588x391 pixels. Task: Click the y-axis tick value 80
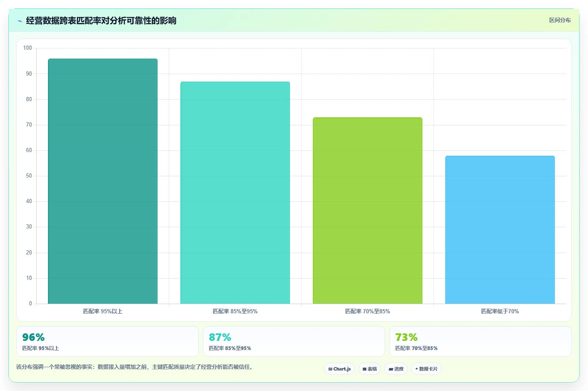[x=29, y=99]
